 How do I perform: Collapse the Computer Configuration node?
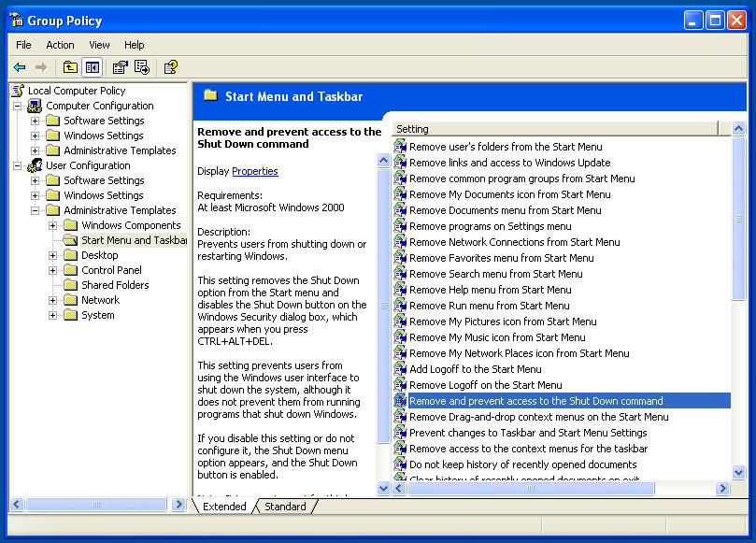(18, 106)
